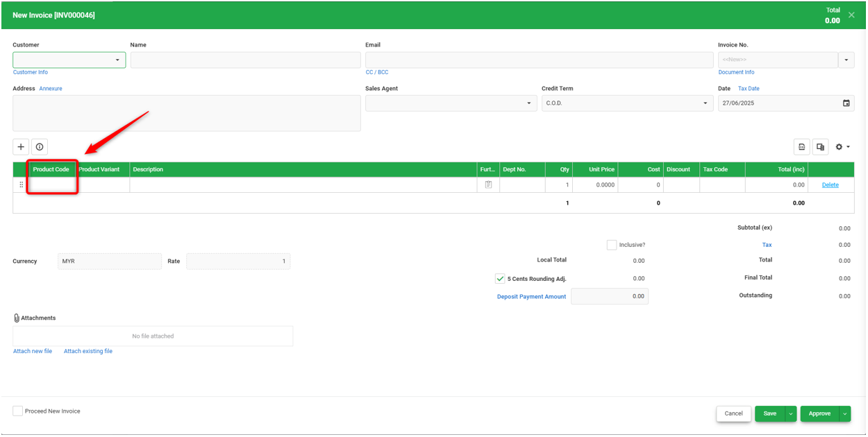Click Attach existing file

(88, 352)
